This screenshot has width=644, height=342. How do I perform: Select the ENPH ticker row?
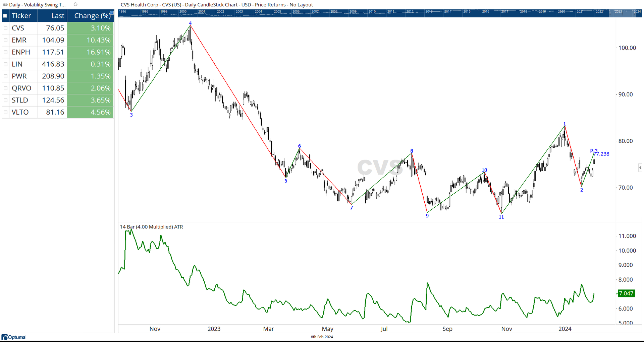(21, 52)
